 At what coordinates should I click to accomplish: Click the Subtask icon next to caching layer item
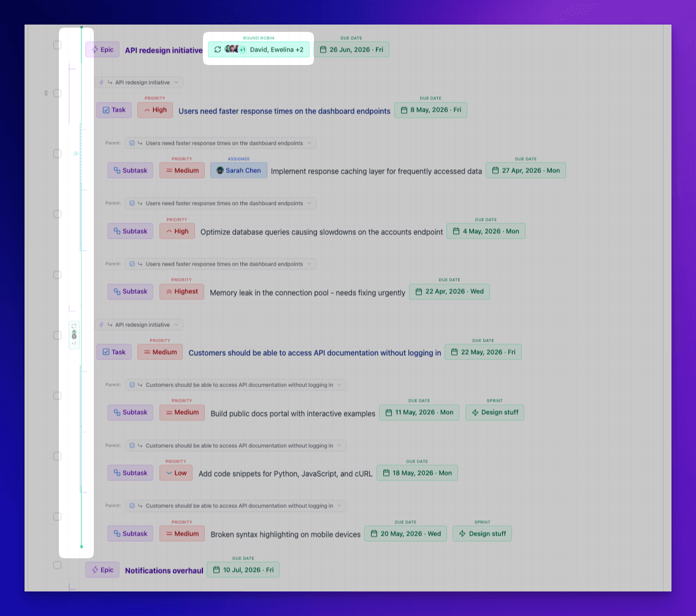(117, 171)
